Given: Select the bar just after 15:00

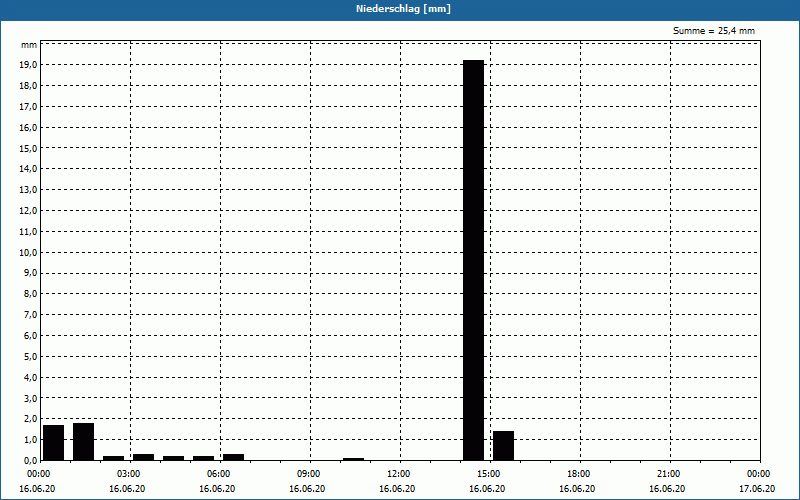Looking at the screenshot, I should point(504,446).
